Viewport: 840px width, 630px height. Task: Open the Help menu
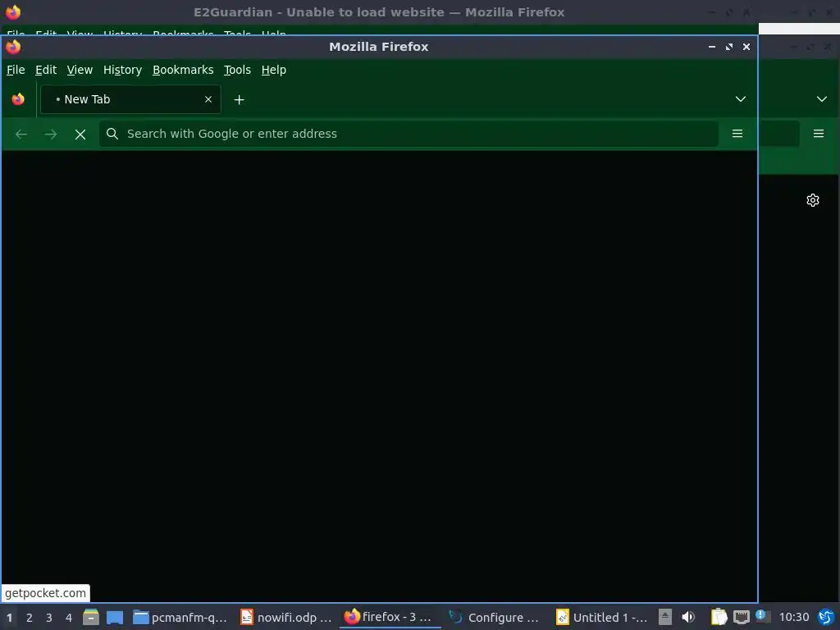click(x=273, y=70)
